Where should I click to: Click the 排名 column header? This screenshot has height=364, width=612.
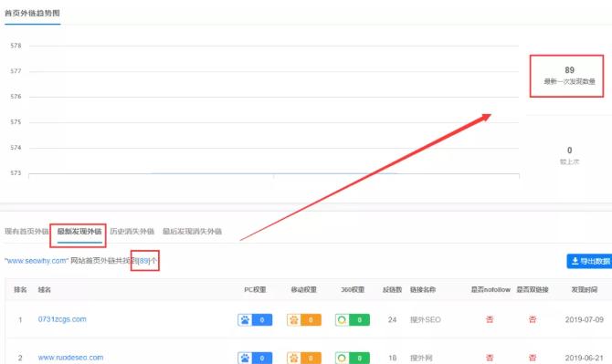coord(20,289)
